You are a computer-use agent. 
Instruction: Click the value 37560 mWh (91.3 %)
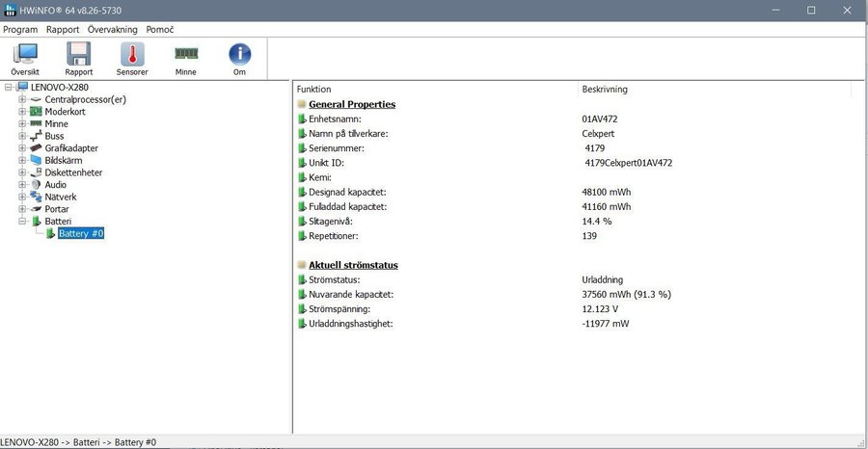[x=626, y=294]
